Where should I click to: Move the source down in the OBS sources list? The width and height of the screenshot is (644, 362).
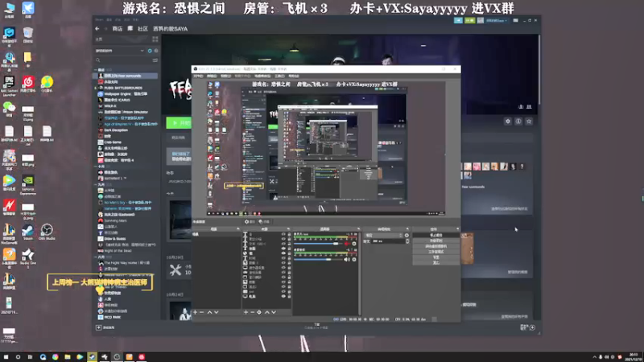point(274,312)
